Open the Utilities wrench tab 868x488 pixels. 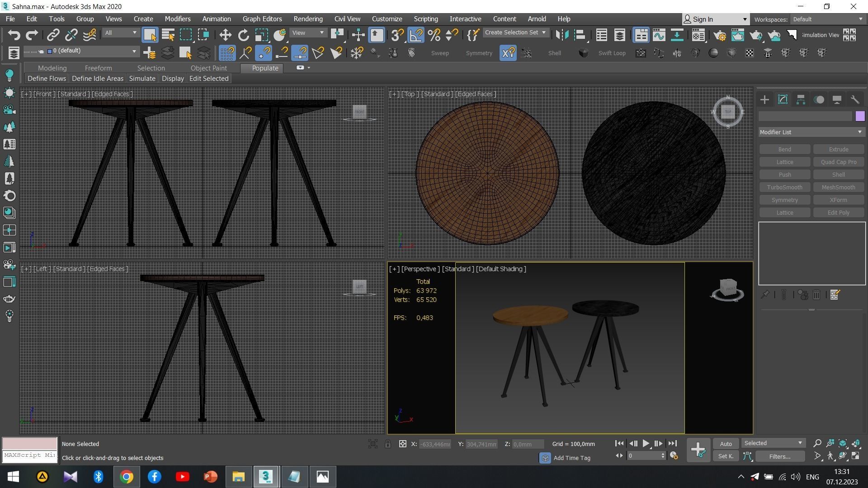(855, 100)
